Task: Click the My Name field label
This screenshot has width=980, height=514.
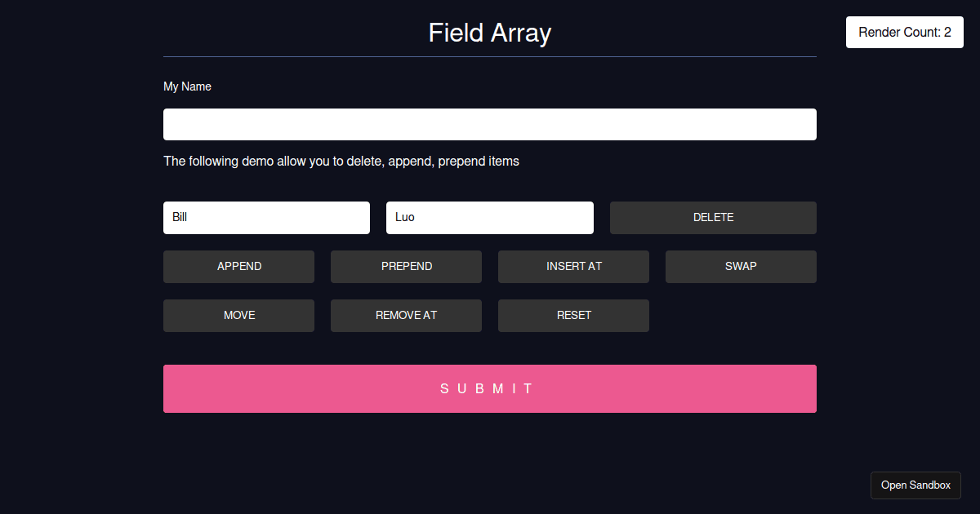Action: pos(187,86)
